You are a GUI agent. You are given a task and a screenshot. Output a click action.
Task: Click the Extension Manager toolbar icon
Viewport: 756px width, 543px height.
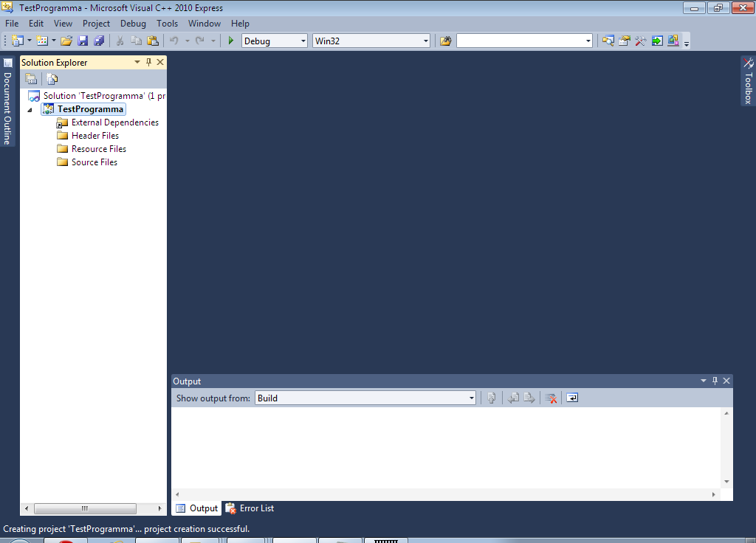673,41
